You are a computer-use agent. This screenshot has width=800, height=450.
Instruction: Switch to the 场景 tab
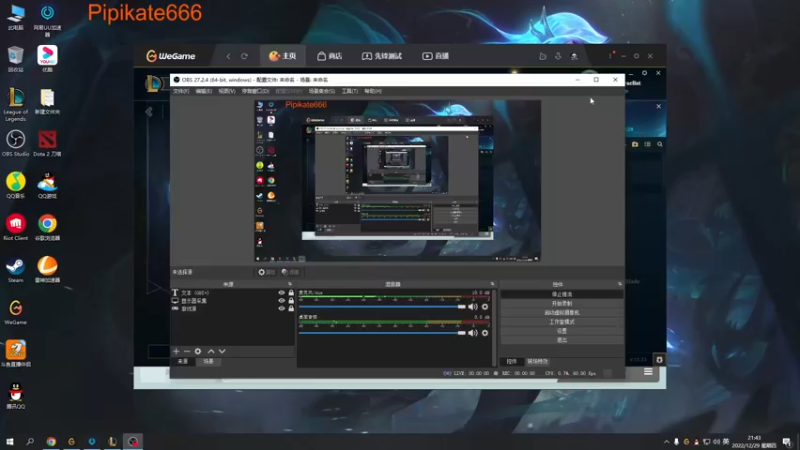[x=209, y=361]
